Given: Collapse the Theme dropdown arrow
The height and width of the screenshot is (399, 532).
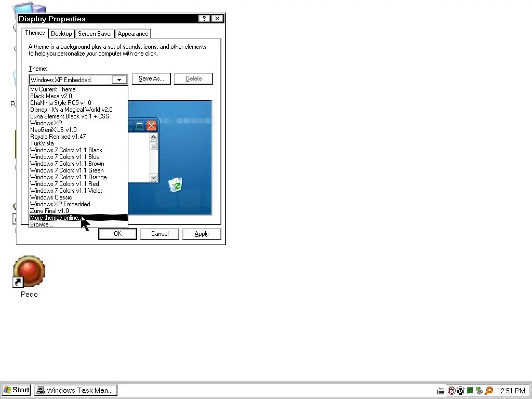Looking at the screenshot, I should click(119, 79).
